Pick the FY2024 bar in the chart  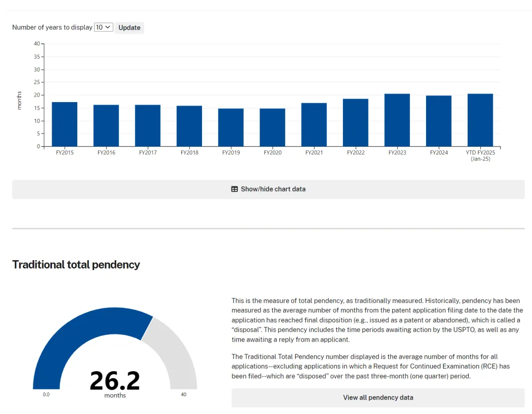[439, 121]
